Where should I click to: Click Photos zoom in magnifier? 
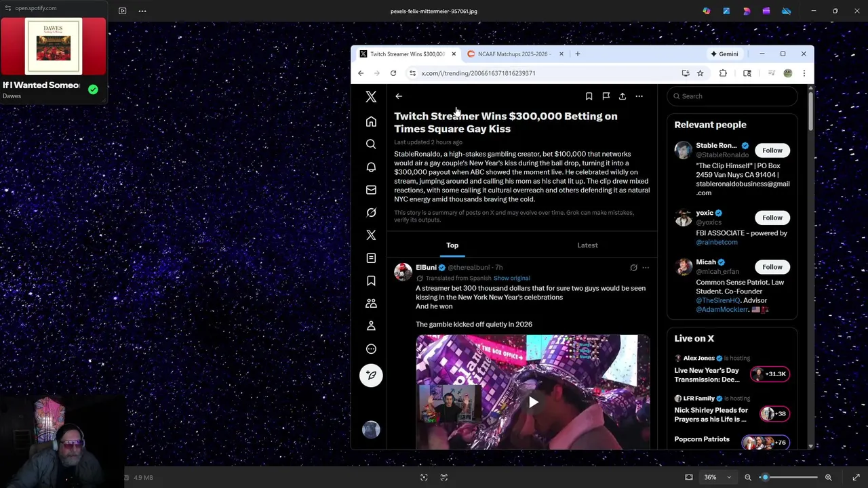[x=828, y=477]
